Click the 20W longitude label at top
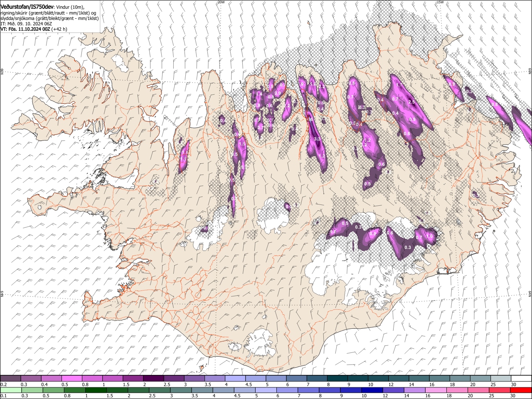This screenshot has width=532, height=399. [x=221, y=2]
